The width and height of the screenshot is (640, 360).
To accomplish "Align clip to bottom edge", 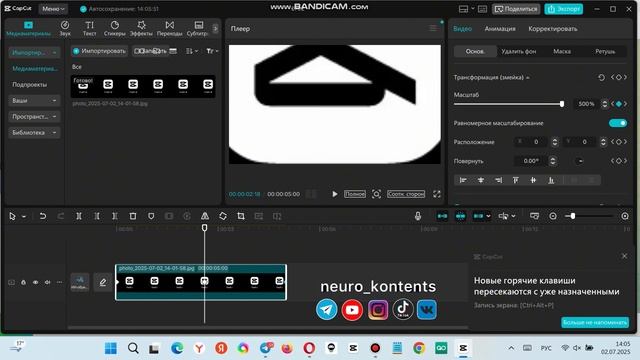I will click(x=551, y=180).
